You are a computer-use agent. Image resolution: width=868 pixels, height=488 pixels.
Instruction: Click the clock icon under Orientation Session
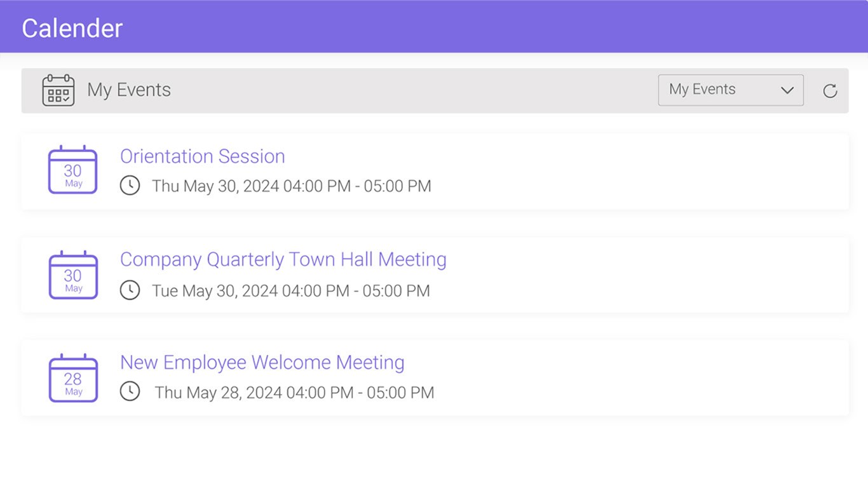[130, 186]
